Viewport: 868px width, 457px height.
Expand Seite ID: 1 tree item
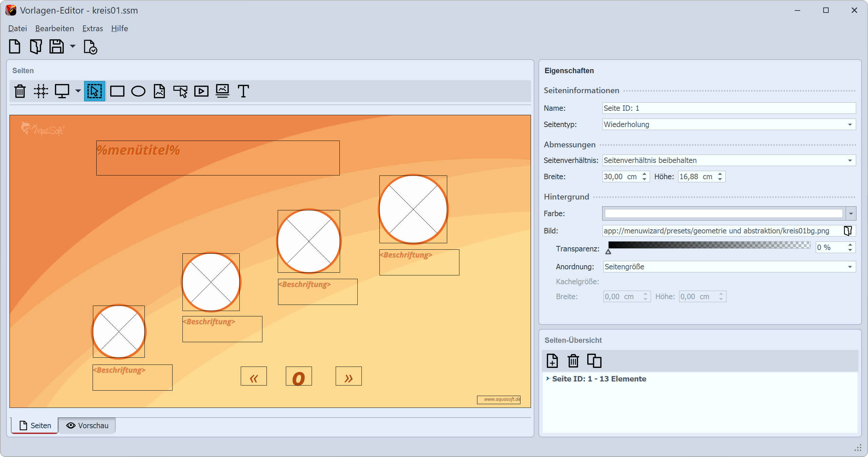click(x=548, y=379)
